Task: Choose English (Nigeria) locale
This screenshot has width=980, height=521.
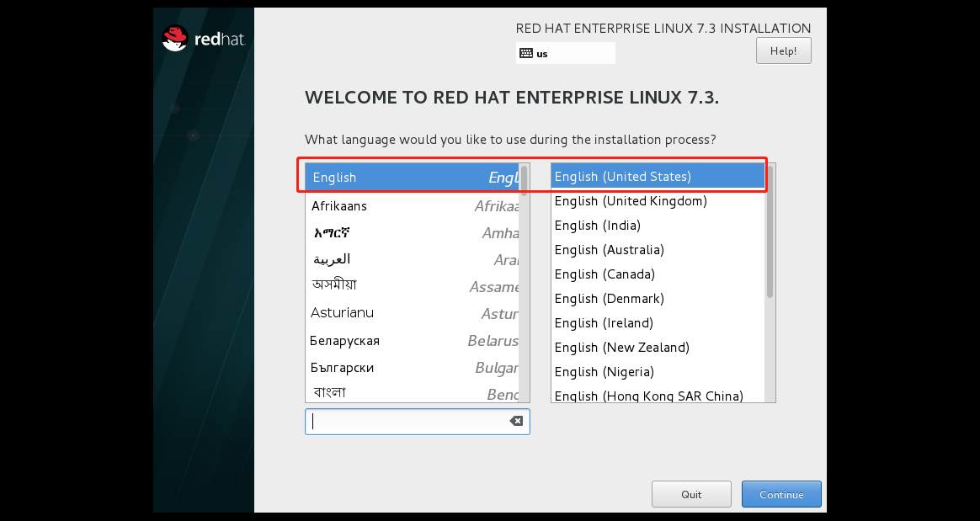Action: [658, 371]
